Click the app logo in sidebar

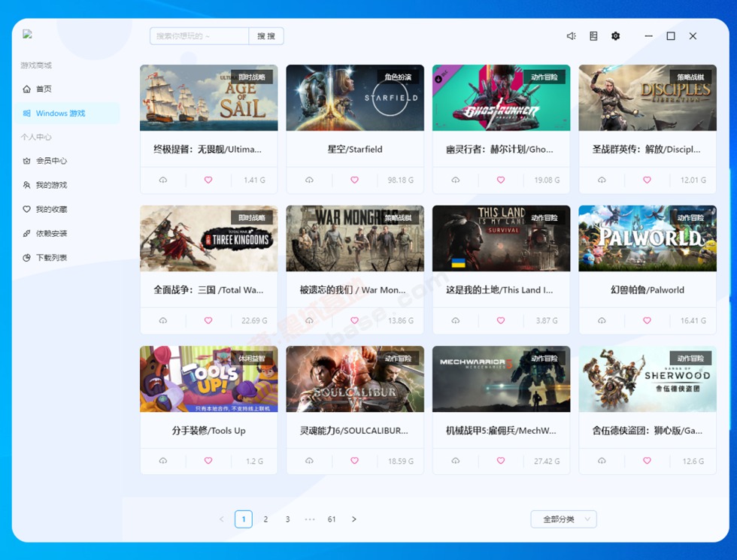27,34
